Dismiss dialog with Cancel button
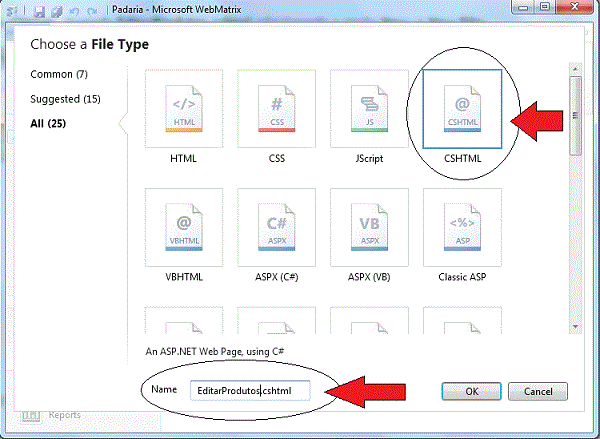 coord(538,391)
